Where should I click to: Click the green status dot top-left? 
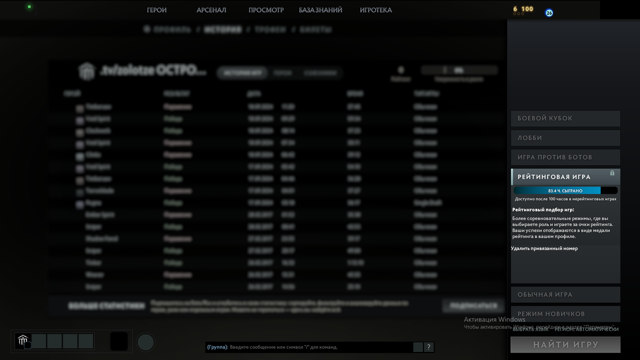click(29, 7)
